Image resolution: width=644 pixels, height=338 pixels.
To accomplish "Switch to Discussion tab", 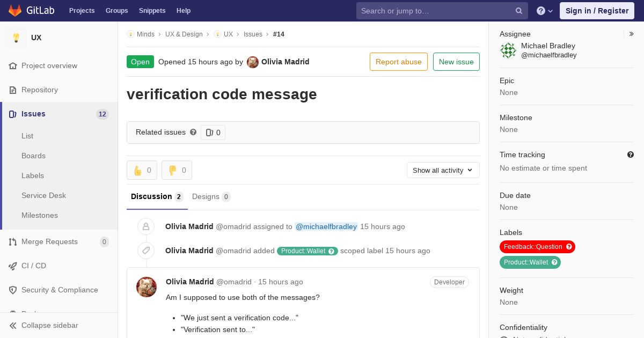I will (x=157, y=196).
